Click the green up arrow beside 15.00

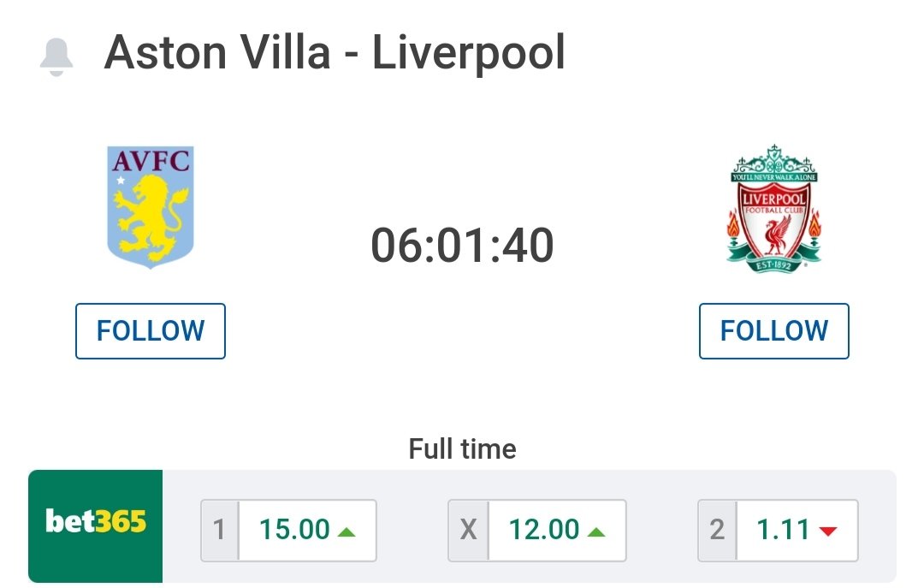pyautogui.click(x=346, y=532)
